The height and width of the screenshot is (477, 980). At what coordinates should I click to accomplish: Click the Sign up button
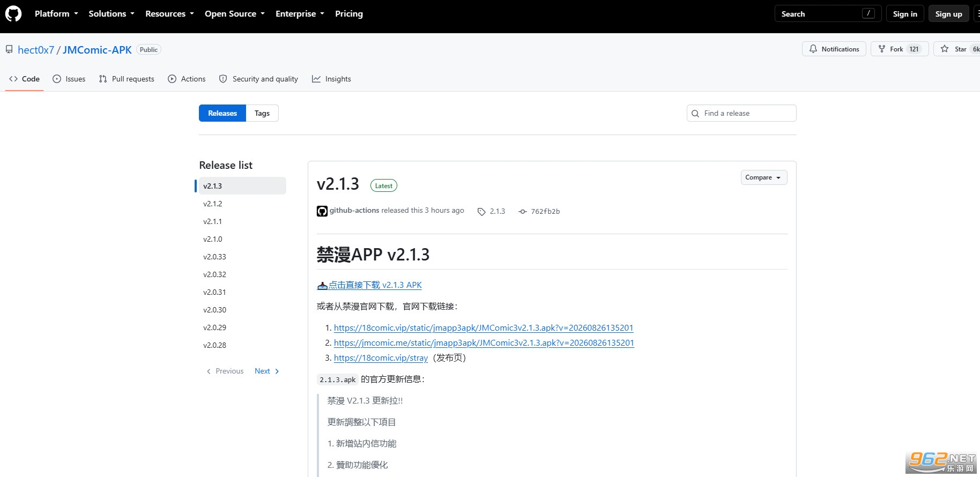[949, 14]
